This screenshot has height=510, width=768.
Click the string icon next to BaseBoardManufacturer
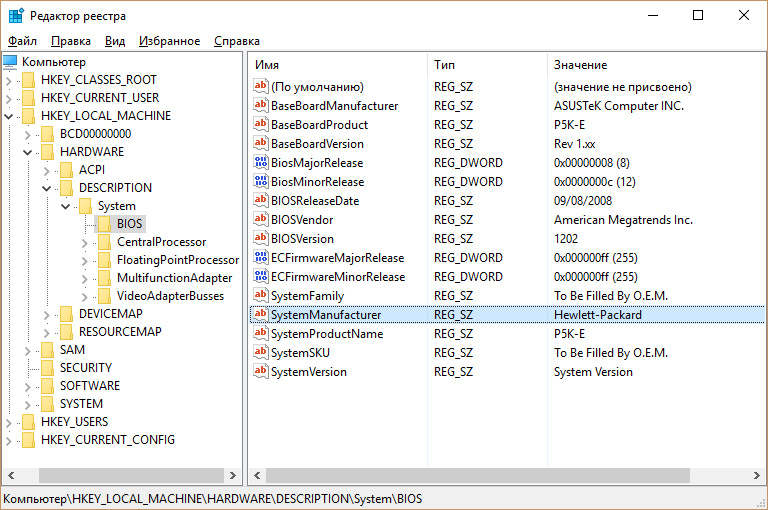click(261, 106)
